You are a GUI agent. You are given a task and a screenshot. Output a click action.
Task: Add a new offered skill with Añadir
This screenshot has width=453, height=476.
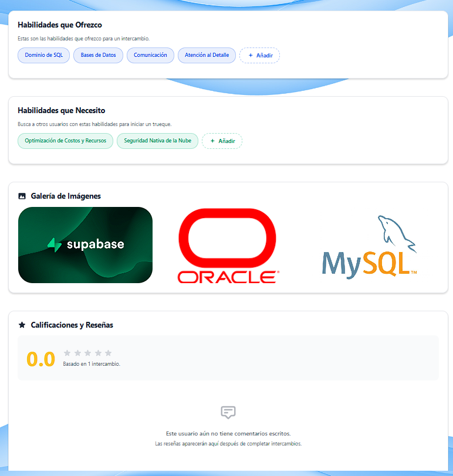pos(260,56)
